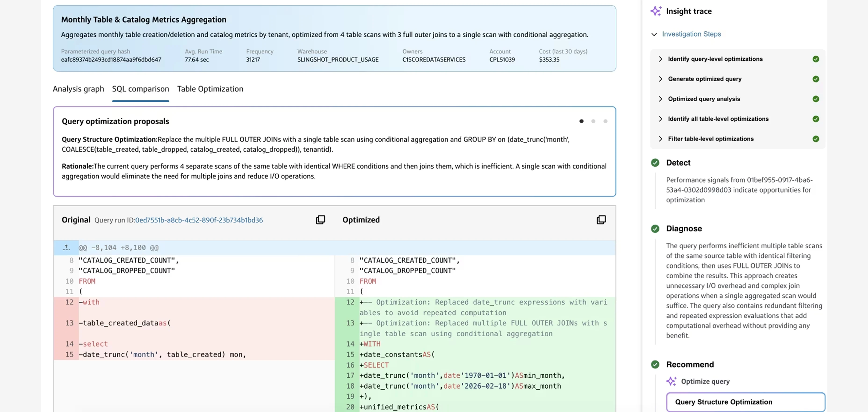Expand Identify all table-level optimizations step
868x412 pixels.
(660, 119)
